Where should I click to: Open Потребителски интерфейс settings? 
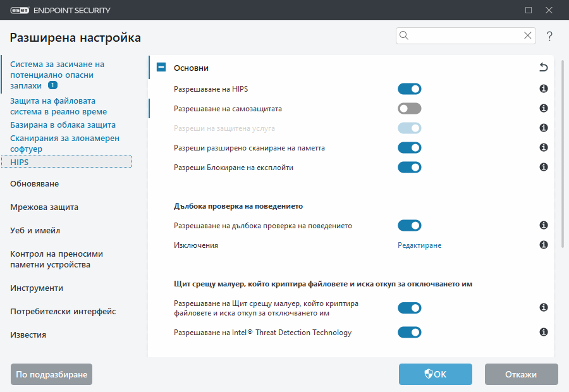tap(63, 312)
